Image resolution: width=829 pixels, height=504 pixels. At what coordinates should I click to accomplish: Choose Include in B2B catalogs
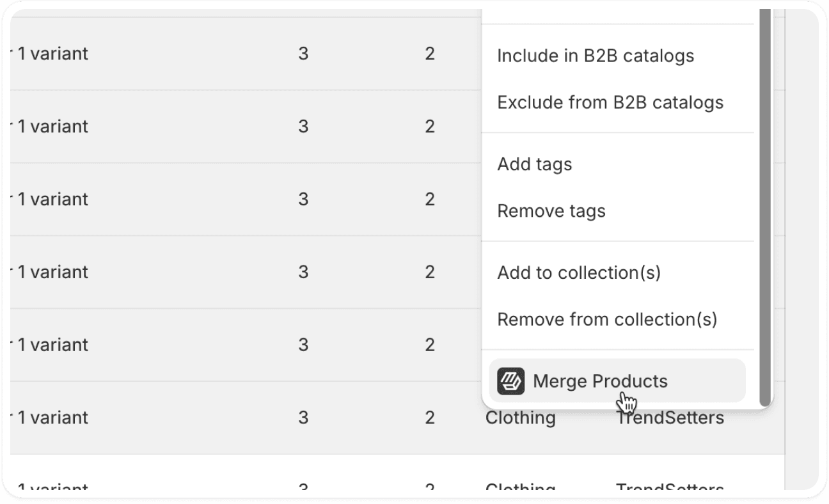click(x=596, y=56)
